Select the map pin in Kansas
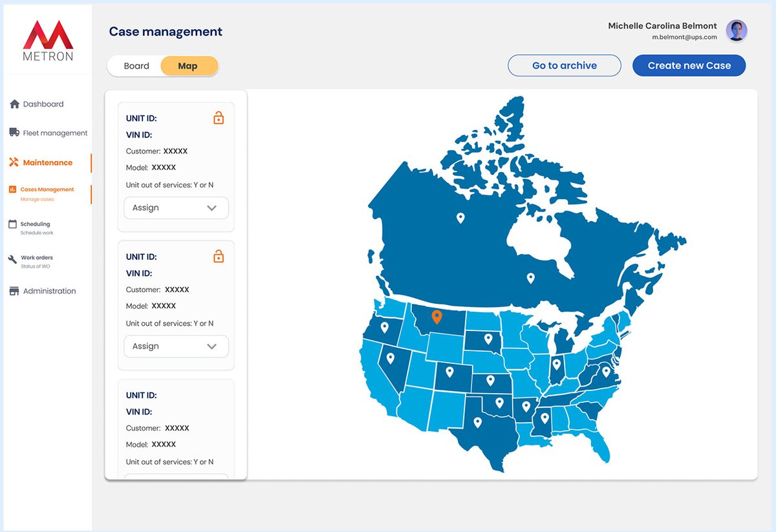Image resolution: width=776 pixels, height=532 pixels. pos(490,380)
